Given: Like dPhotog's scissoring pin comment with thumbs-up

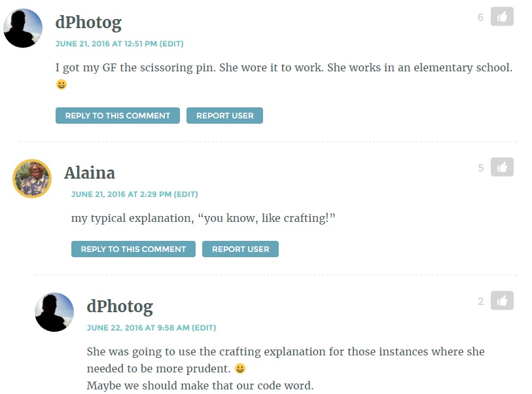Looking at the screenshot, I should coord(502,16).
